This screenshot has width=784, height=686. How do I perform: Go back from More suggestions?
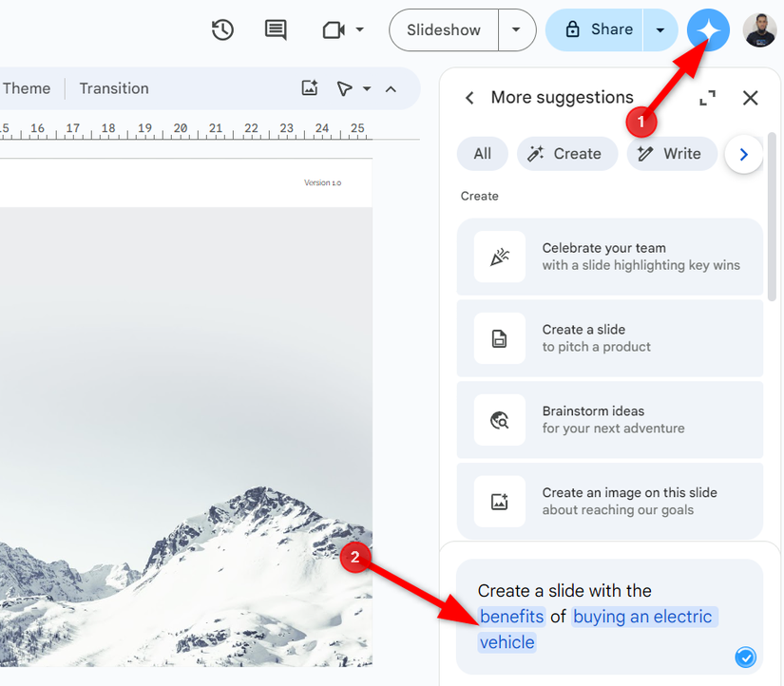(469, 98)
